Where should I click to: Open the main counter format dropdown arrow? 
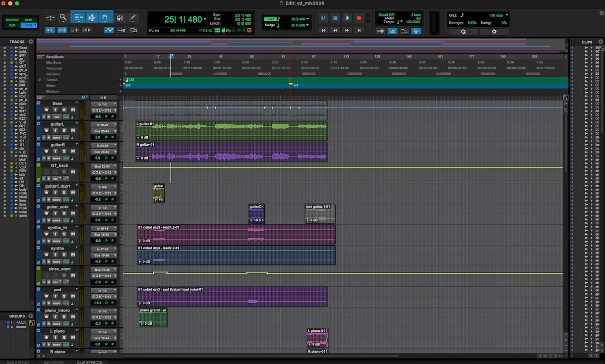pos(205,20)
